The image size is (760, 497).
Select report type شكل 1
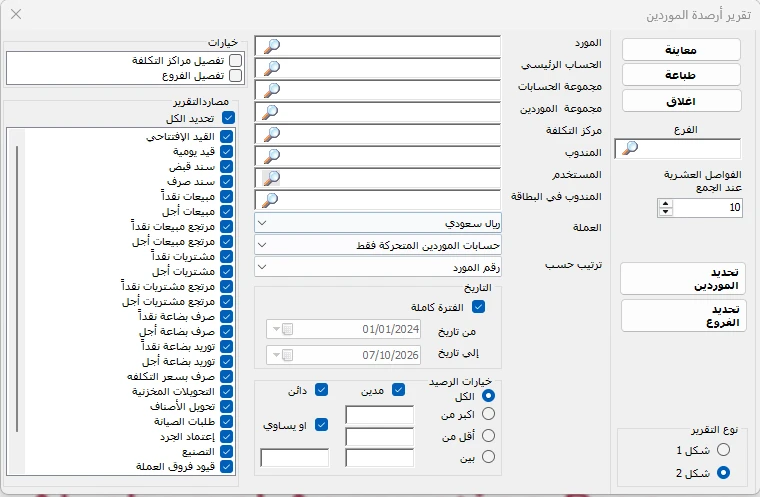[x=723, y=449]
